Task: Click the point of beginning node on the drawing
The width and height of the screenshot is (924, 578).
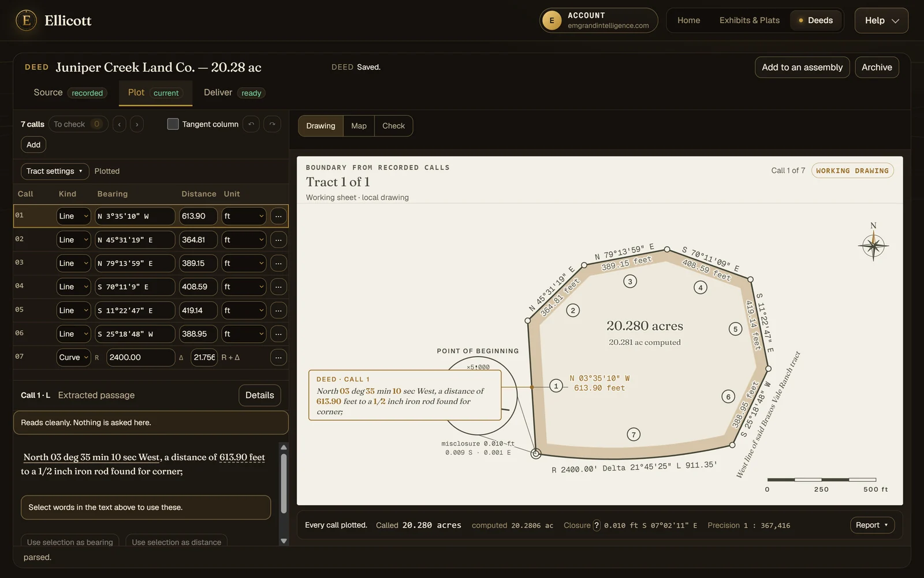Action: click(536, 454)
